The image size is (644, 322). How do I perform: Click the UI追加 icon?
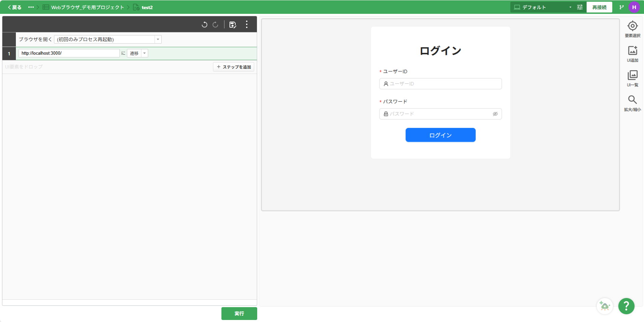click(632, 51)
